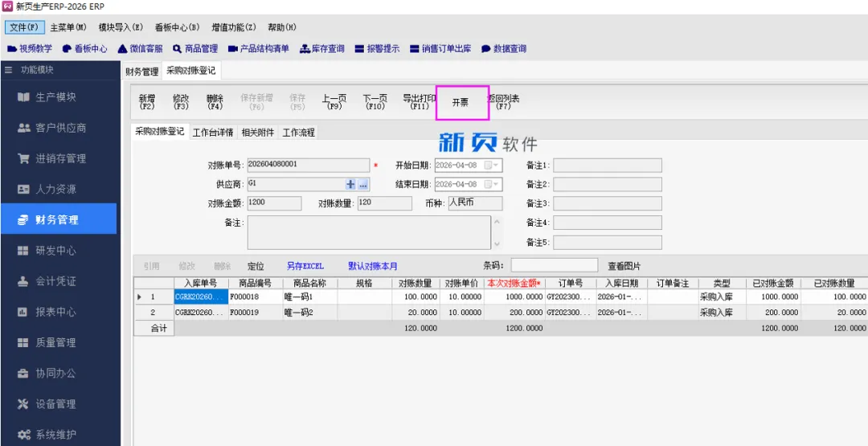Open 销售订单出库 shortcut
868x446 pixels.
[440, 49]
